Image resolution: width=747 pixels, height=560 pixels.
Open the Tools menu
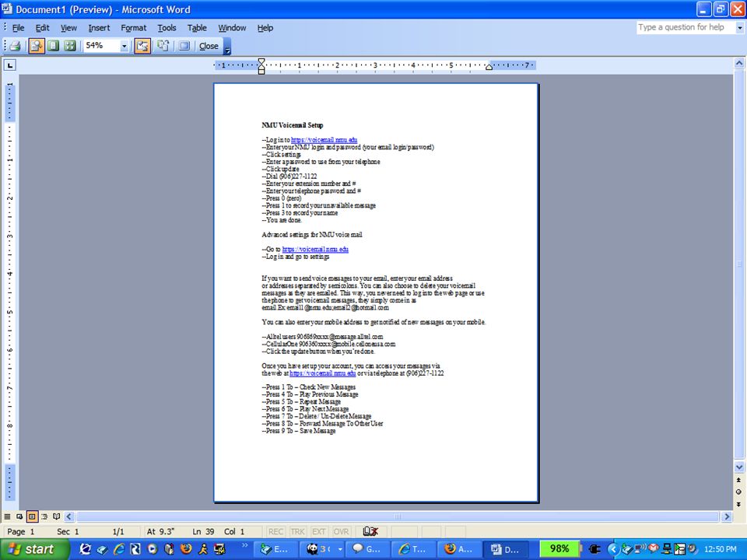(x=167, y=28)
